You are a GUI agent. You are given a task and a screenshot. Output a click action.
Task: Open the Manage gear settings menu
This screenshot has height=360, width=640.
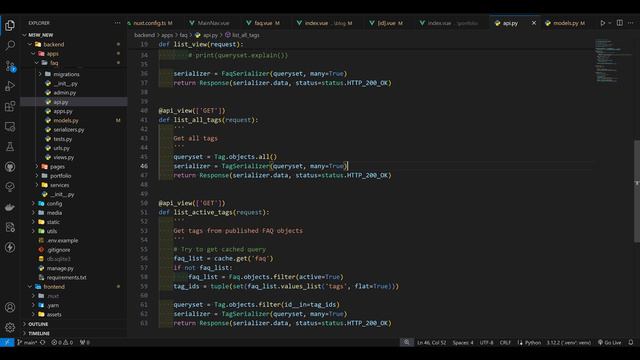pos(10,327)
